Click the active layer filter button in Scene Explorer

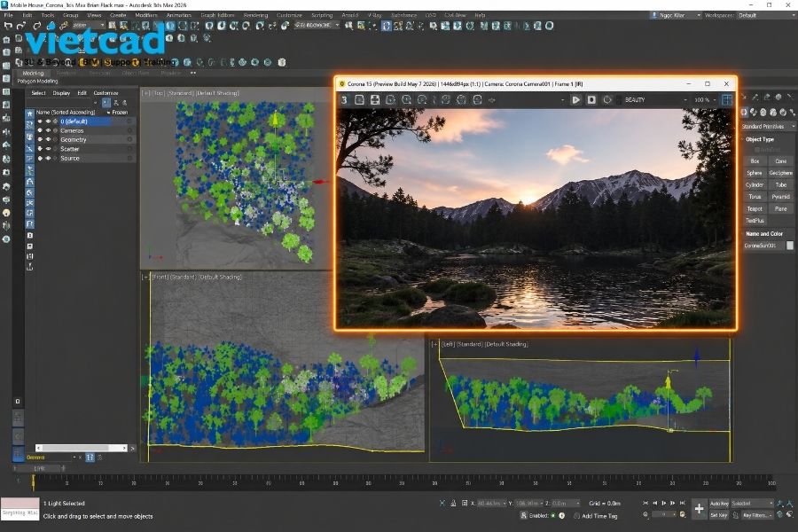[x=106, y=102]
